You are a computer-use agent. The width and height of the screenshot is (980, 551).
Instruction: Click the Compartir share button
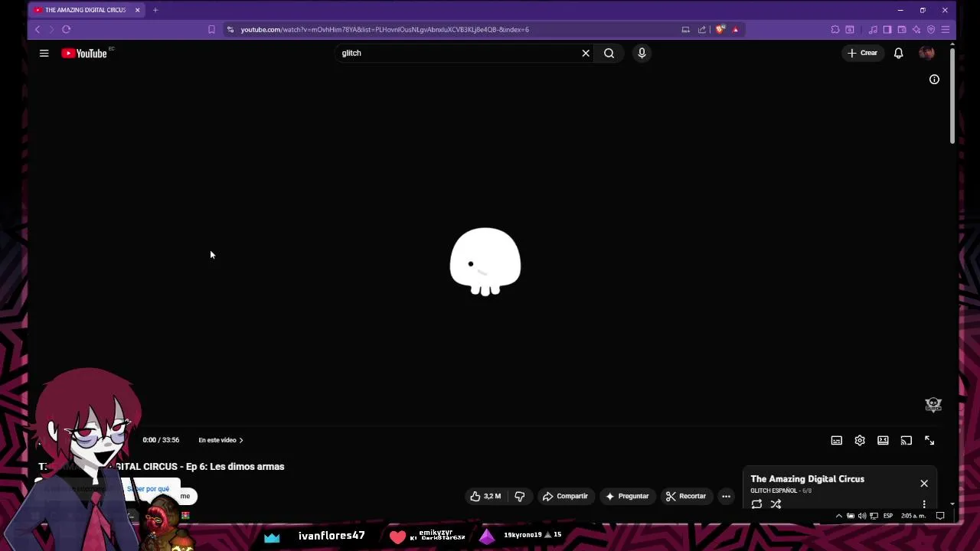pyautogui.click(x=565, y=496)
